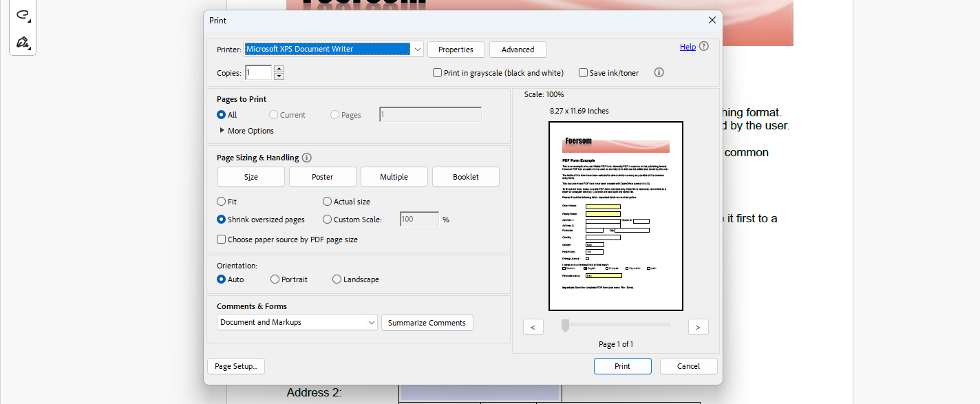The width and height of the screenshot is (980, 404).
Task: Click the previous page arrow under the preview
Action: [533, 326]
